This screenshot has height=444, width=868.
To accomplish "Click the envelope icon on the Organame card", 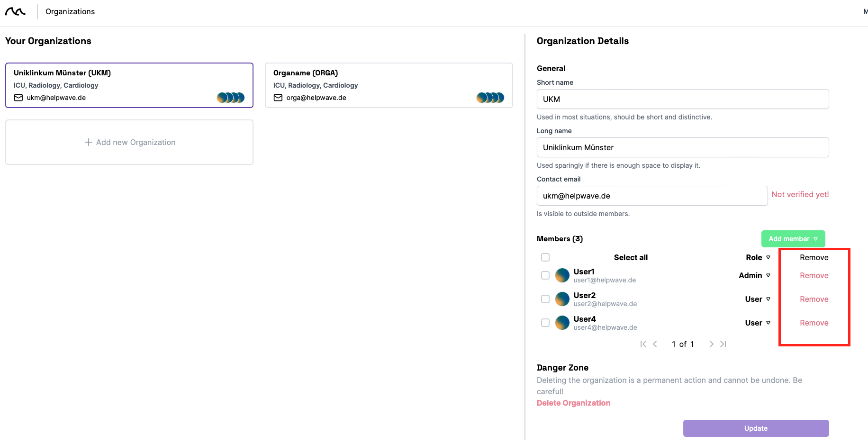I will [x=278, y=98].
